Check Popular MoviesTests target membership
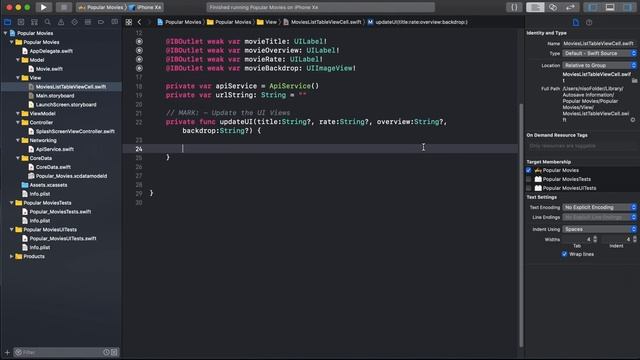The image size is (640, 360). tap(529, 179)
